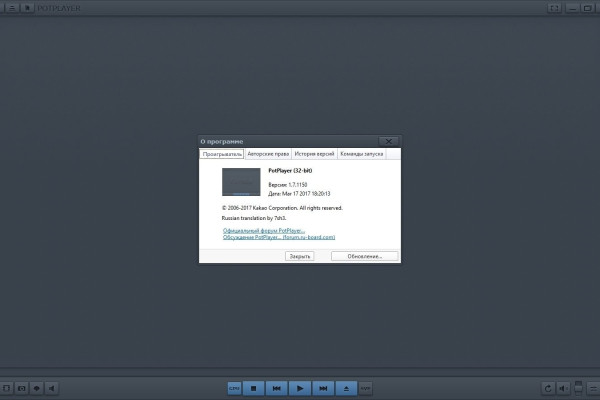Click the Обновление... button

tap(365, 256)
